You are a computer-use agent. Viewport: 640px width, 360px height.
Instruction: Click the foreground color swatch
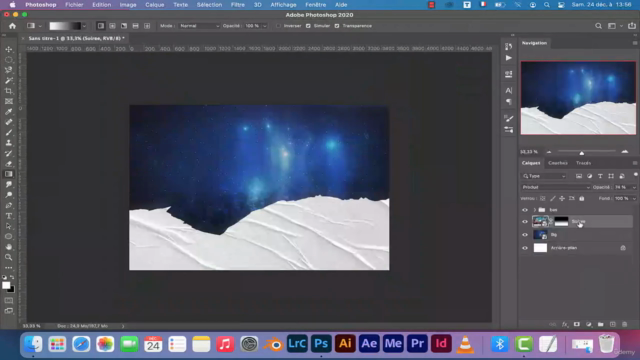point(6,285)
